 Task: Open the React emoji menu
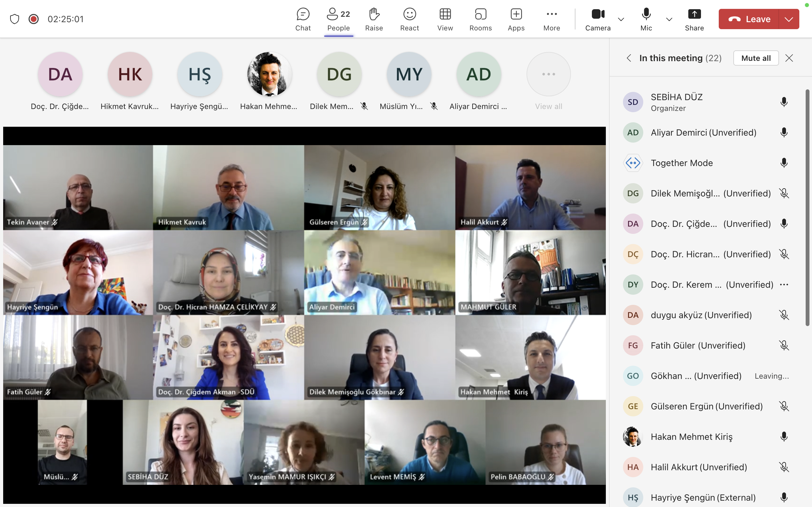pos(409,19)
